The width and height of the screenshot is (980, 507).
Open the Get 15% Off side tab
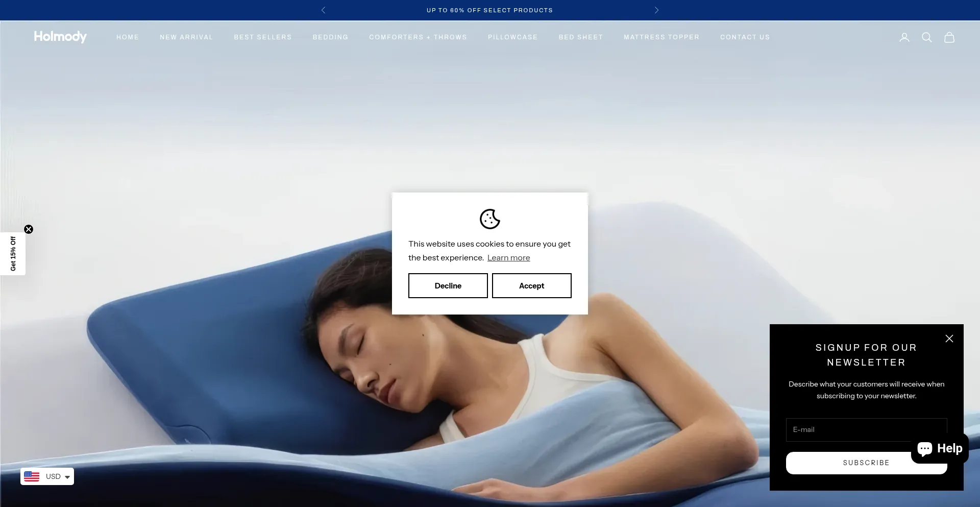pos(13,254)
